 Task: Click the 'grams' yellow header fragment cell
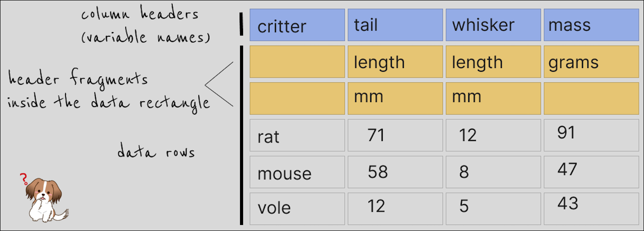(x=591, y=62)
